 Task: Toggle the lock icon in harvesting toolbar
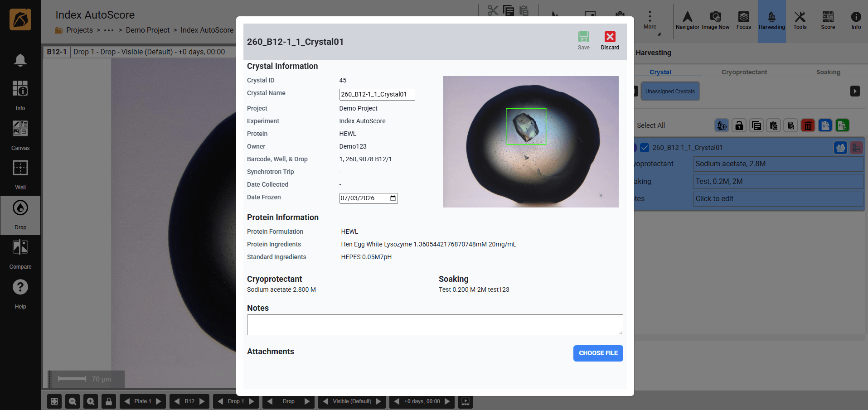[x=739, y=125]
